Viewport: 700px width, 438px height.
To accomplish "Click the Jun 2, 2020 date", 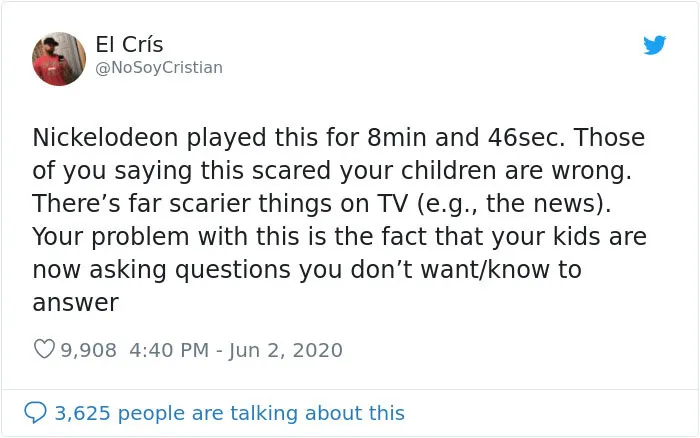I will click(286, 350).
